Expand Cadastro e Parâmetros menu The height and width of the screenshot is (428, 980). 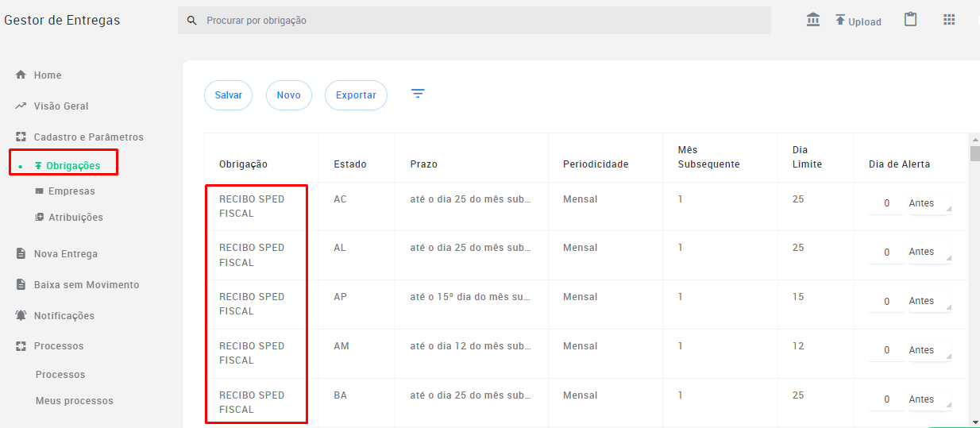[89, 137]
